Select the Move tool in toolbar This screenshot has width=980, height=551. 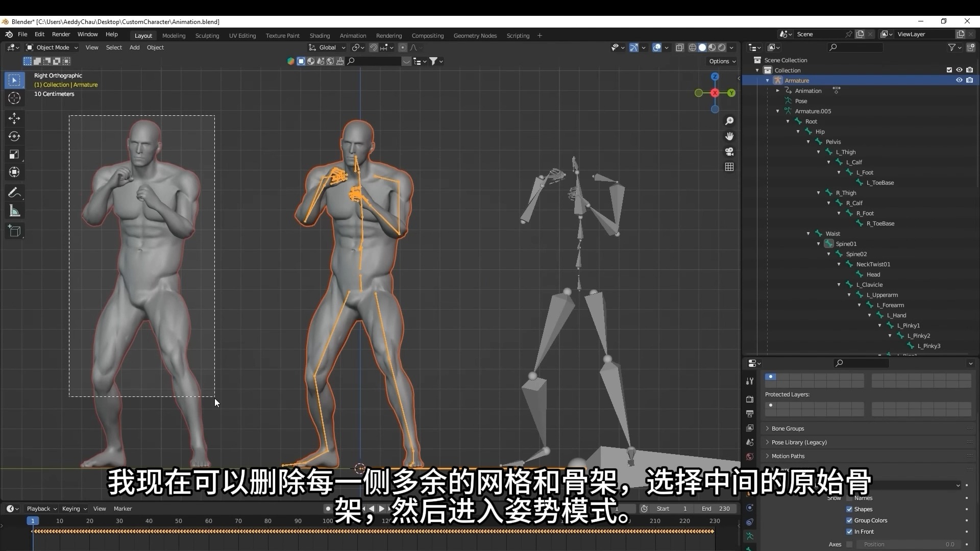pyautogui.click(x=14, y=118)
